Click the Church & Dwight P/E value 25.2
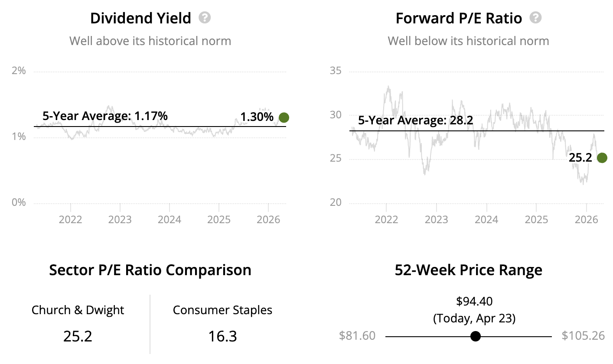 [x=78, y=336]
